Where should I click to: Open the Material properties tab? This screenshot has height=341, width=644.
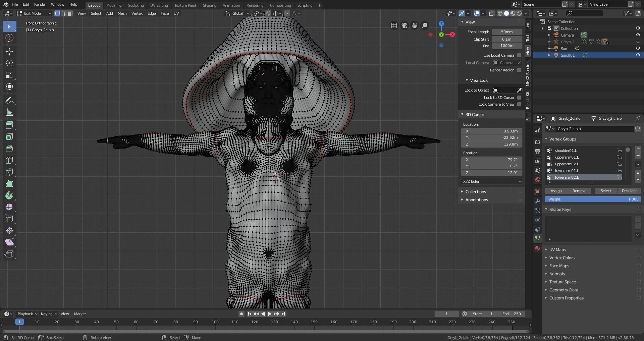point(538,248)
